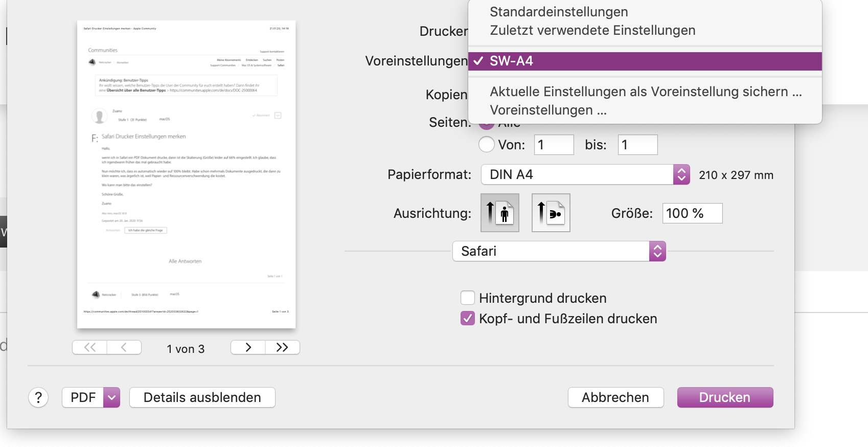Select landscape orientation icon
868x447 pixels.
click(x=551, y=213)
